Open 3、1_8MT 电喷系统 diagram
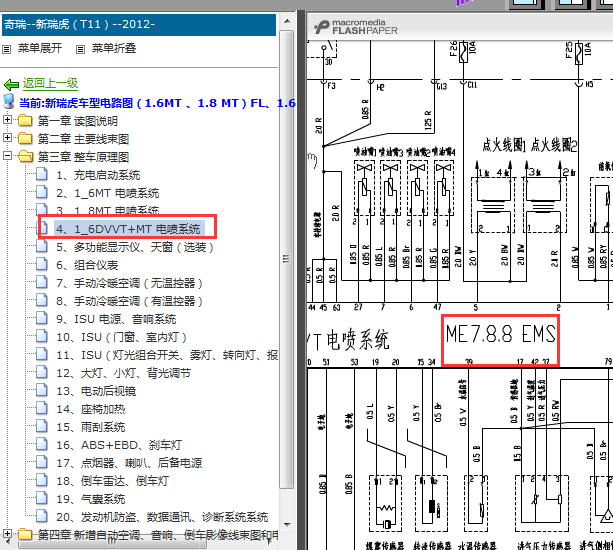Viewport: 613px width, 550px height. tap(108, 210)
